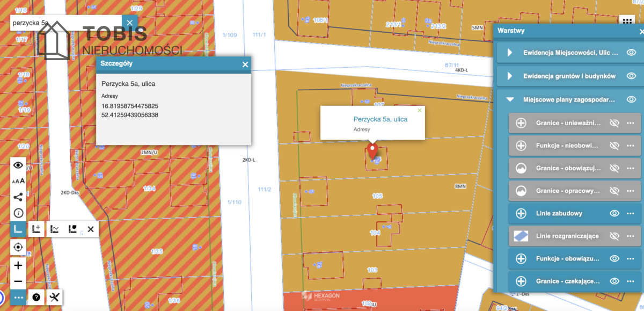Expand the Ewidencja Miejscowości, Ulic group
Image resolution: width=644 pixels, height=311 pixels.
[x=510, y=53]
